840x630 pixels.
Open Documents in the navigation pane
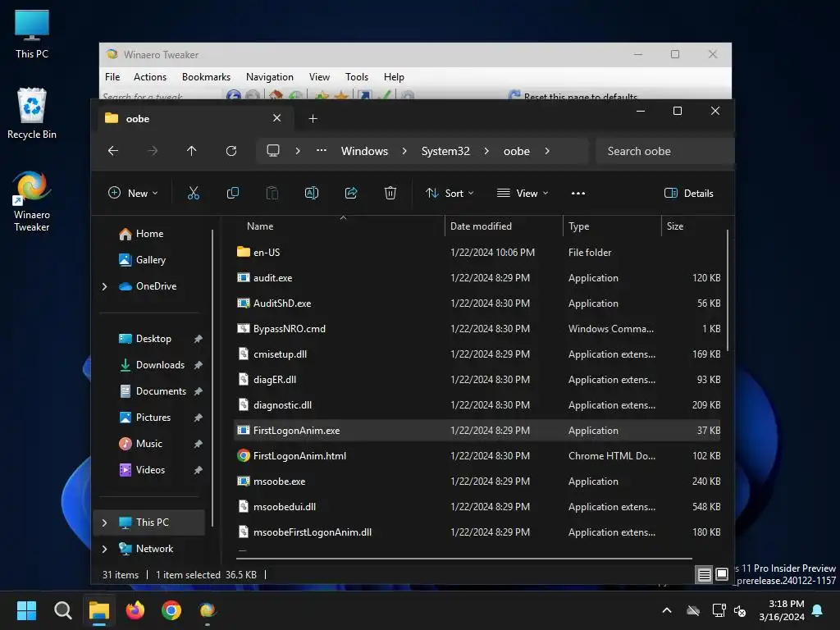coord(149,391)
